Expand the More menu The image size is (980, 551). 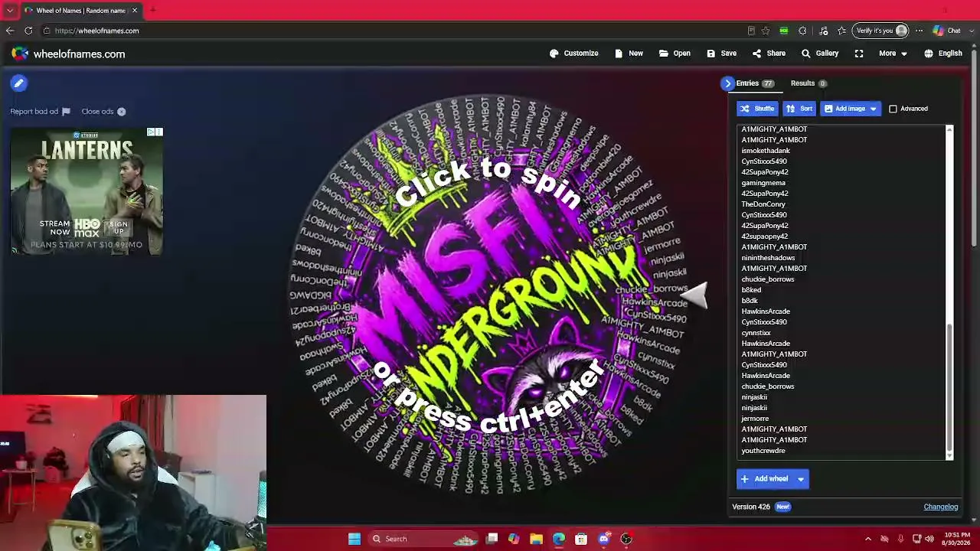(x=893, y=54)
